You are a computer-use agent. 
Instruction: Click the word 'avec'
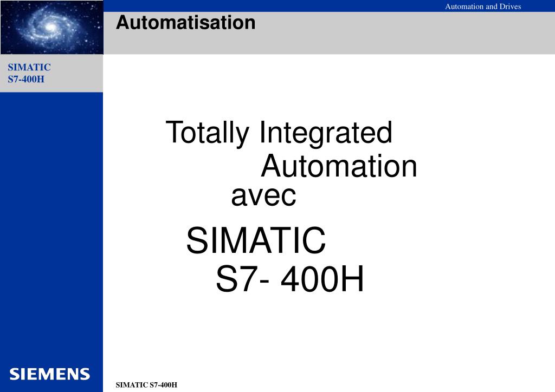click(264, 196)
